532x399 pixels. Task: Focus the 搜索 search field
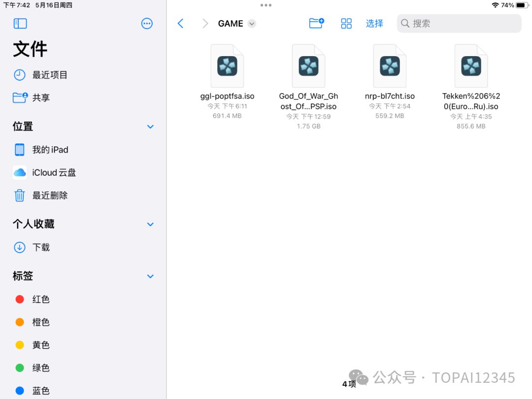coord(459,24)
